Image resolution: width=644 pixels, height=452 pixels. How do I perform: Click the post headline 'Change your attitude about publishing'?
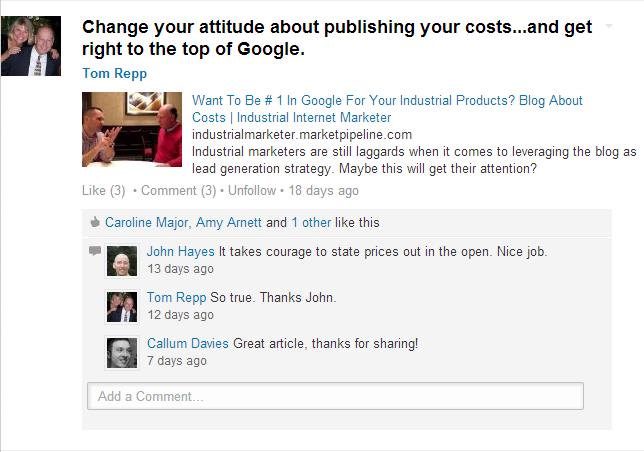point(337,38)
